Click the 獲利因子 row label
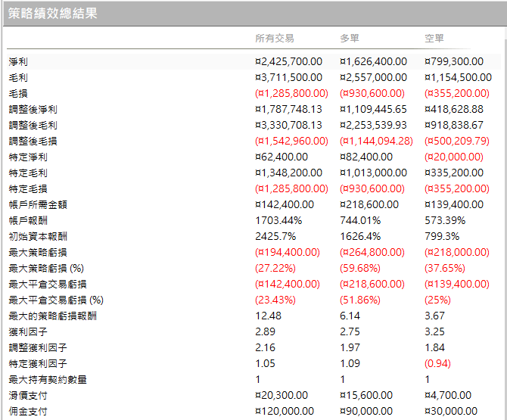The width and height of the screenshot is (507, 420). click(x=28, y=331)
